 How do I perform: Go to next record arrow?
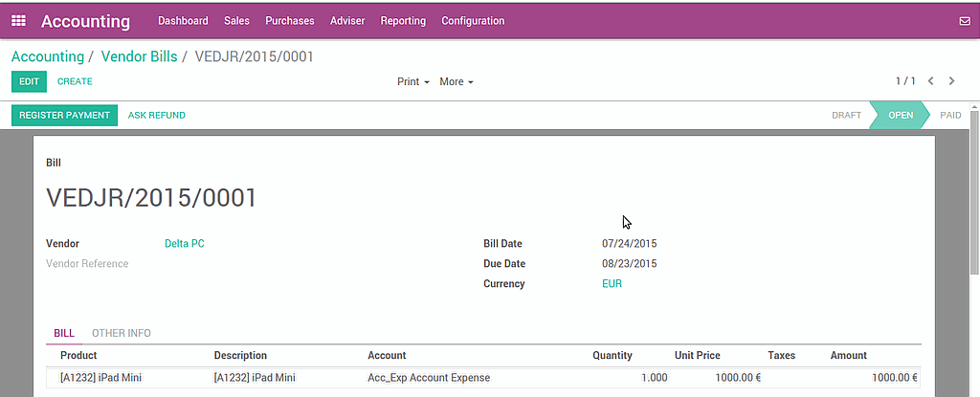coord(951,81)
